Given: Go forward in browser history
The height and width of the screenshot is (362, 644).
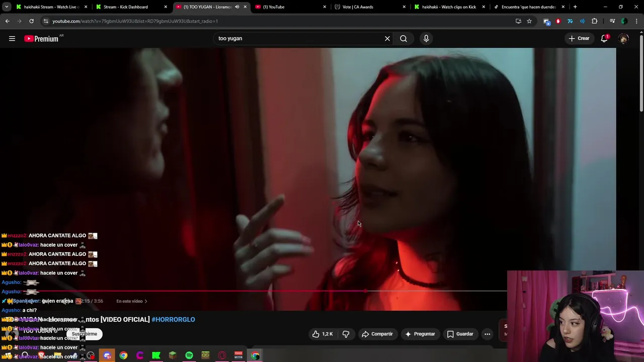Looking at the screenshot, I should point(19,21).
